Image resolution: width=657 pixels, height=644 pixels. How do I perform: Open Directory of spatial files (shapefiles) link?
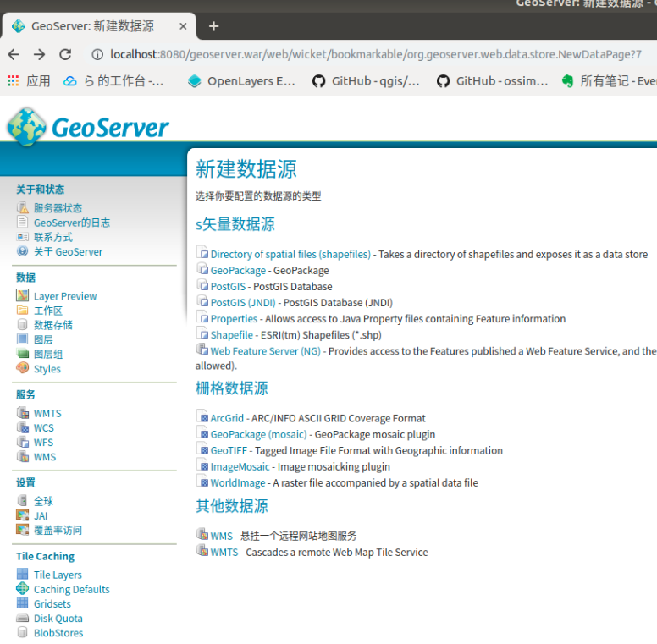pos(290,255)
